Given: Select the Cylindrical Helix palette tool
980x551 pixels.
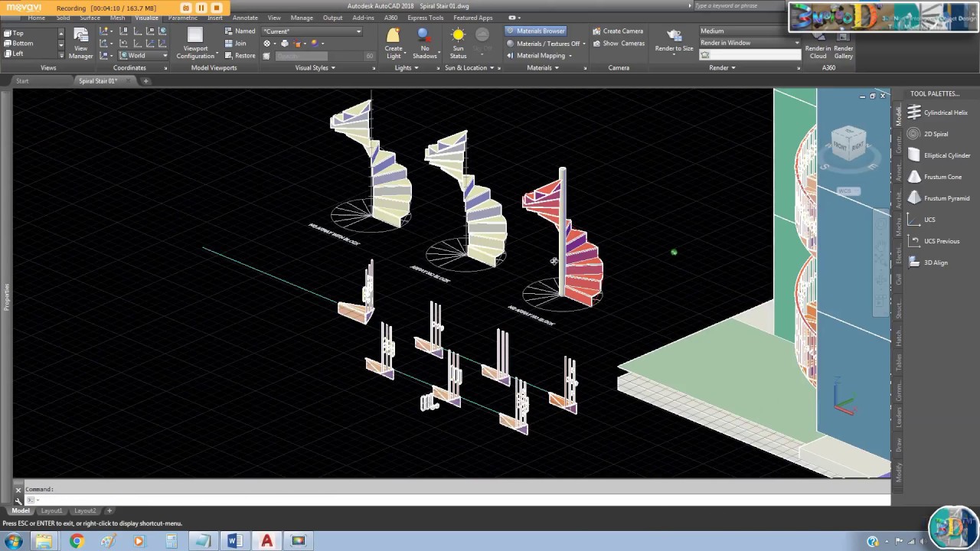Looking at the screenshot, I should click(938, 112).
